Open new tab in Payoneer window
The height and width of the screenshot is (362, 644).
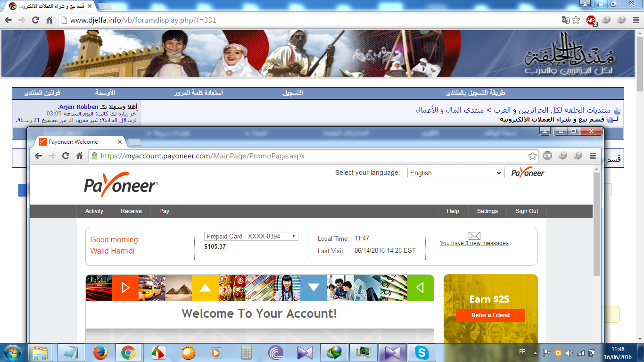(134, 142)
